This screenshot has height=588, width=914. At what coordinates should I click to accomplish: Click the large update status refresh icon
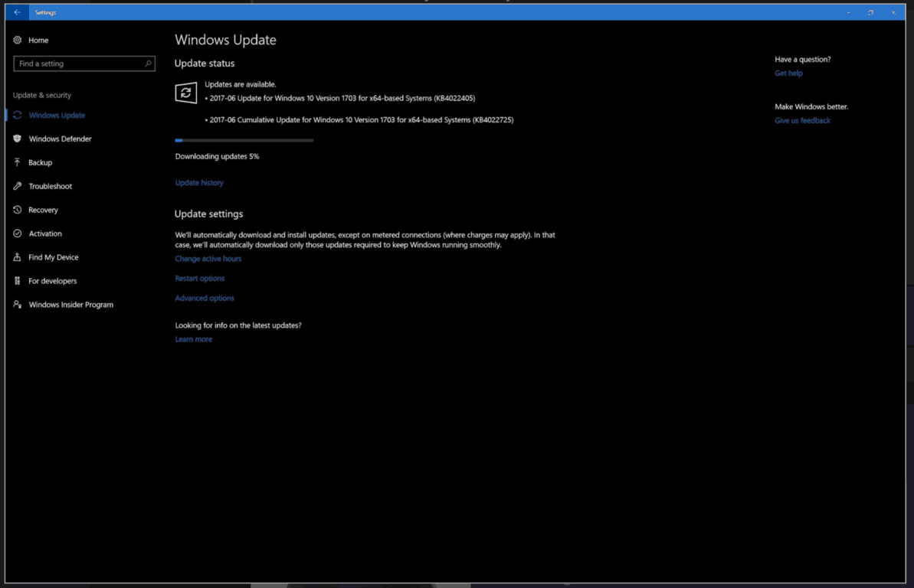pyautogui.click(x=186, y=93)
